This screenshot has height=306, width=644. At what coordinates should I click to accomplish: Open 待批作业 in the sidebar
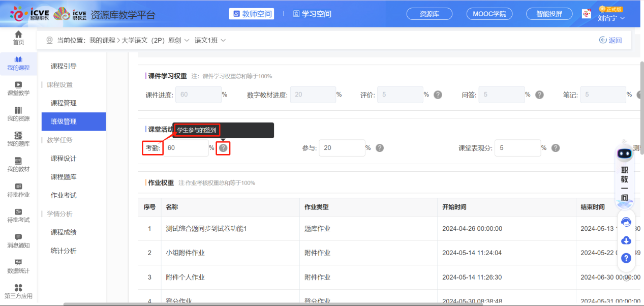click(18, 190)
